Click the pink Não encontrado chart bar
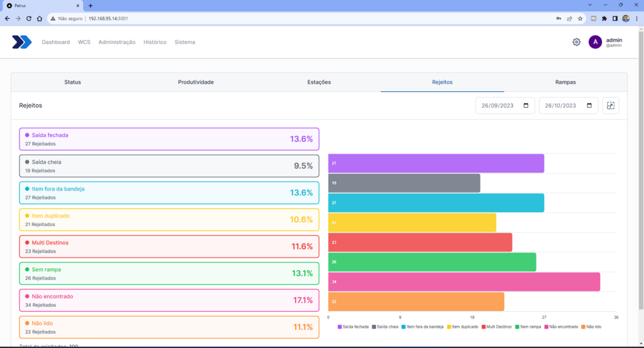This screenshot has width=644, height=348. [464, 282]
